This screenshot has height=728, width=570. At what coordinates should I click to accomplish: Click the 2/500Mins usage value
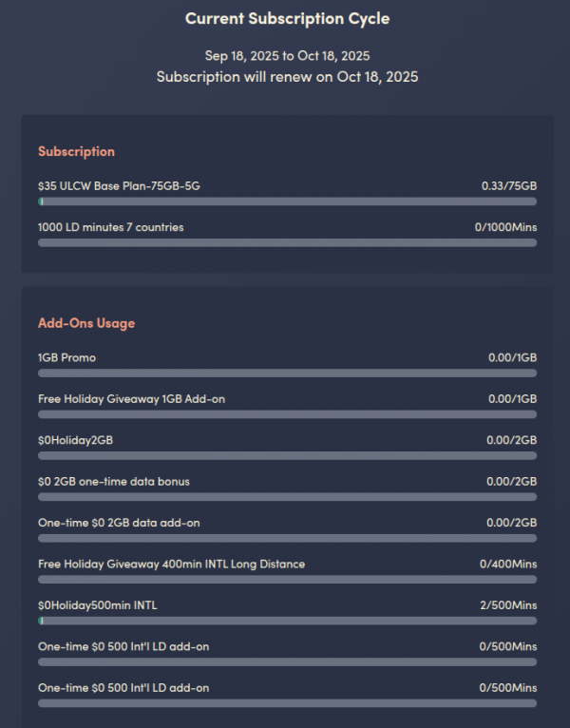(508, 605)
